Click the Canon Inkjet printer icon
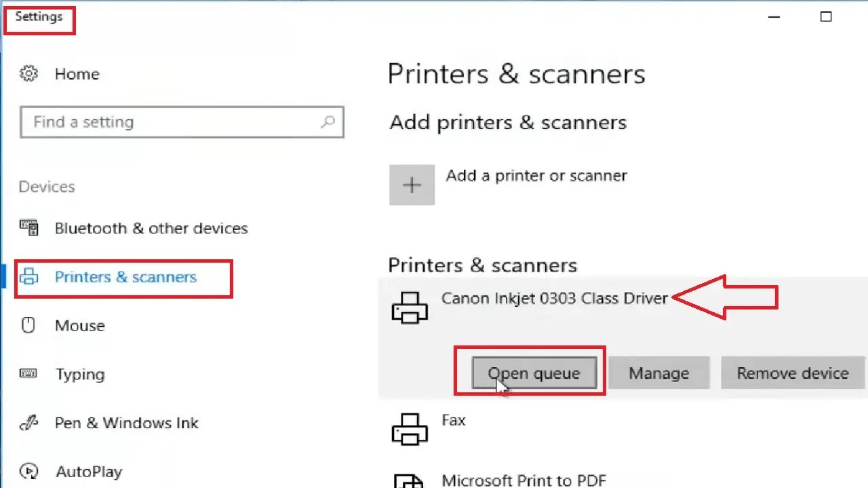This screenshot has height=488, width=868. pyautogui.click(x=409, y=307)
